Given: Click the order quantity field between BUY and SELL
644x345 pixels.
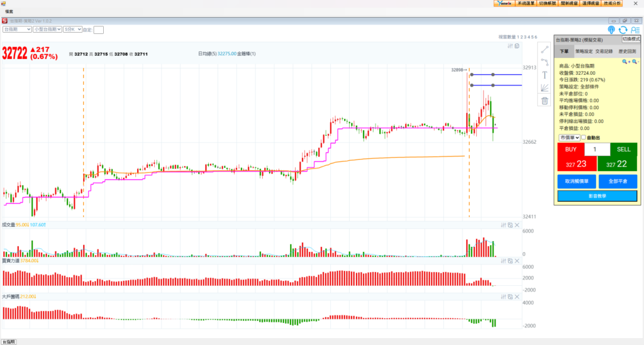Looking at the screenshot, I should coord(597,150).
